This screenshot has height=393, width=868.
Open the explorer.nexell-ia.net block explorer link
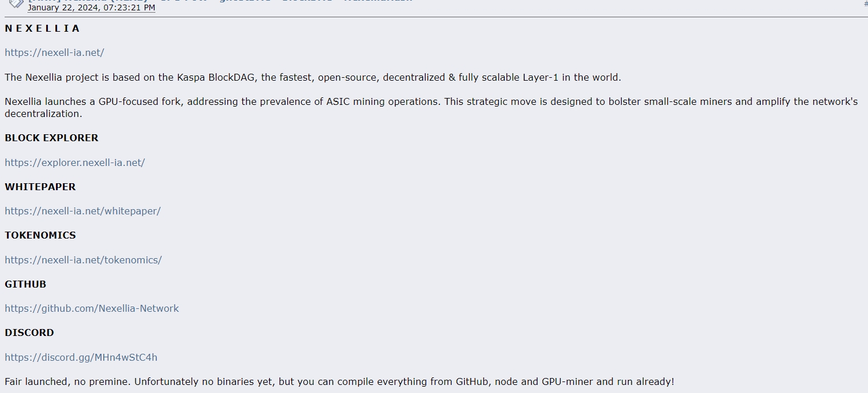74,163
